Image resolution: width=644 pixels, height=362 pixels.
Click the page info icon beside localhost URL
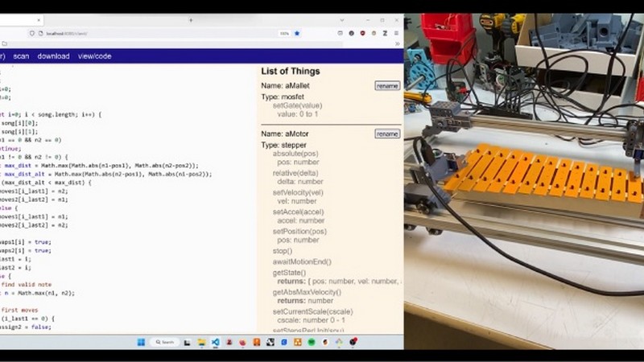tap(41, 33)
